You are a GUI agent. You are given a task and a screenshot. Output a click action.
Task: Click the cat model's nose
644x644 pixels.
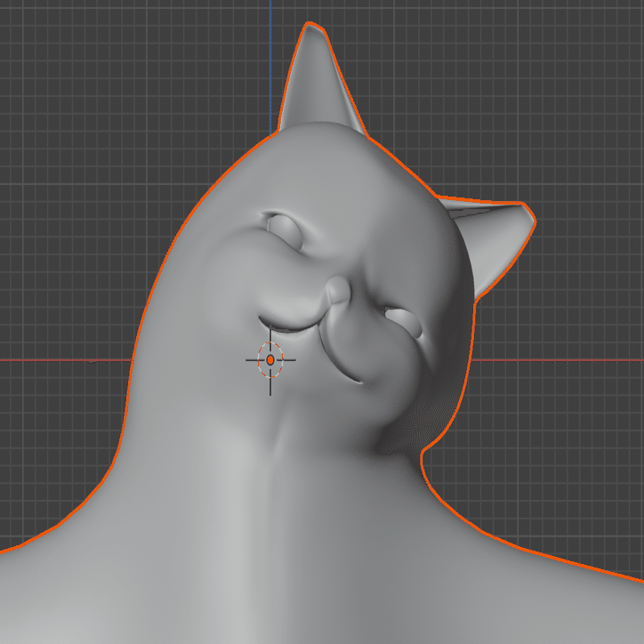(338, 290)
